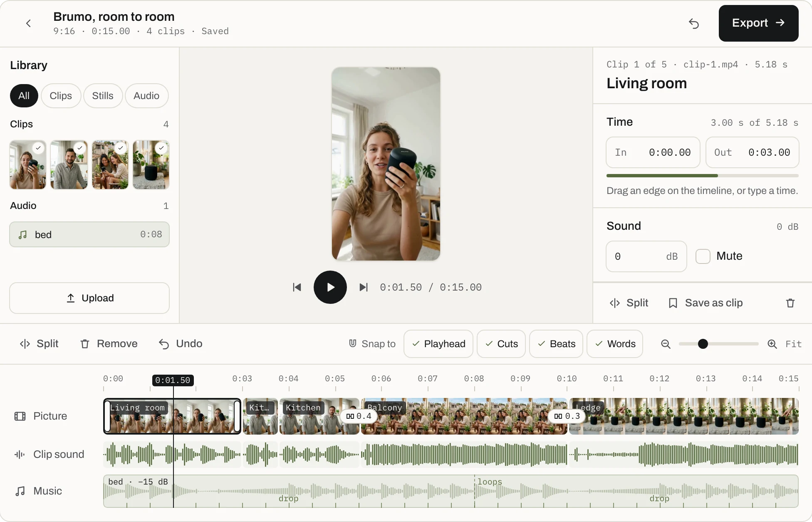The image size is (812, 522).
Task: Go back using the header back arrow
Action: point(28,23)
